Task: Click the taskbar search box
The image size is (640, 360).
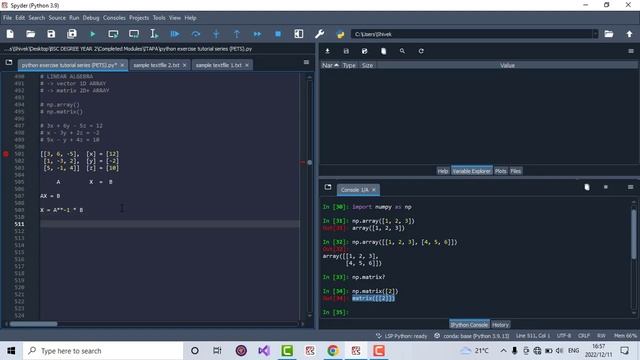Action: [103, 351]
